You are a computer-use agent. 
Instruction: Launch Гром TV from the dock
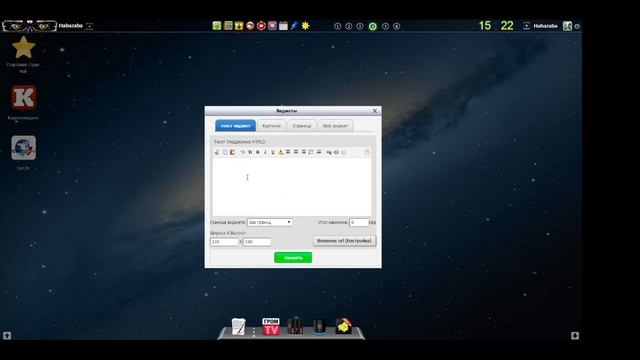pyautogui.click(x=271, y=327)
